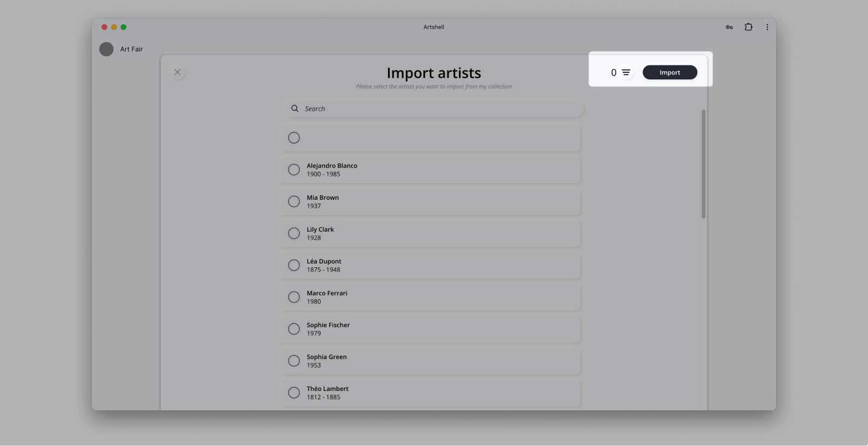
Task: Click the name Sophie Fischer
Action: point(328,325)
